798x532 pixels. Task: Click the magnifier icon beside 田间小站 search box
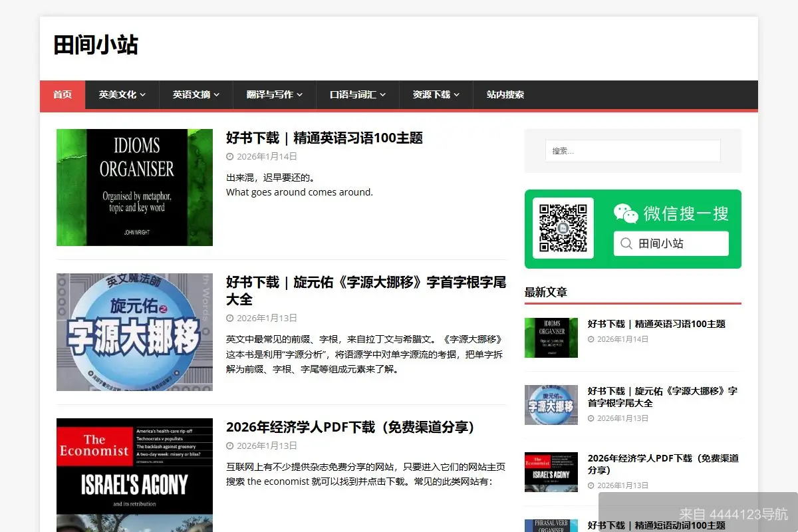tap(626, 243)
